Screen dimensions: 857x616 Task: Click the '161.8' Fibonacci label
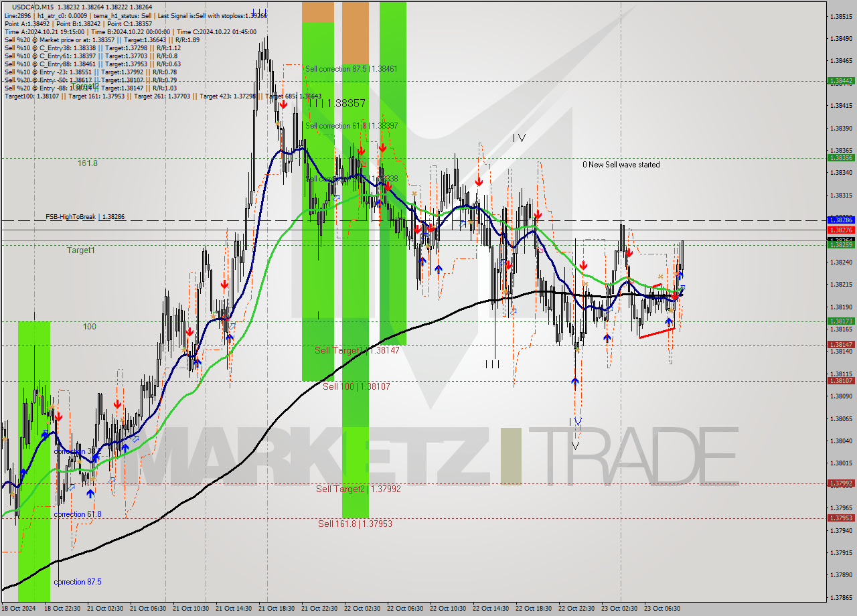coord(88,163)
